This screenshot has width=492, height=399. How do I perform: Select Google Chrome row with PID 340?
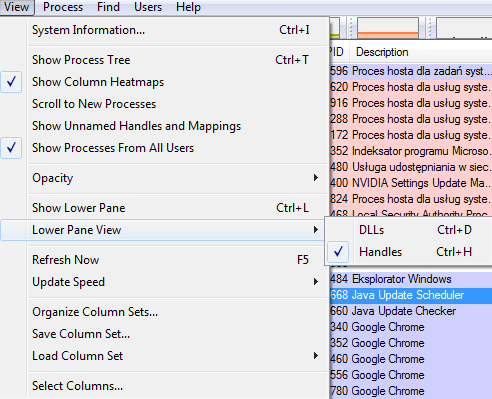point(411,327)
